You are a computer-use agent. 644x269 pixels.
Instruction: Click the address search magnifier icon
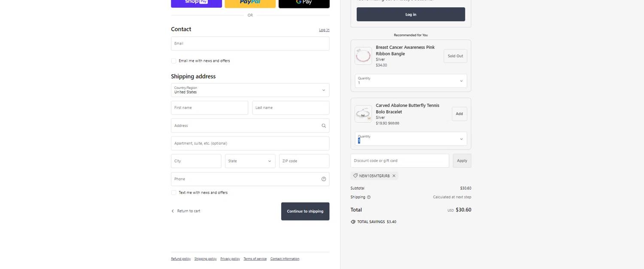[324, 126]
